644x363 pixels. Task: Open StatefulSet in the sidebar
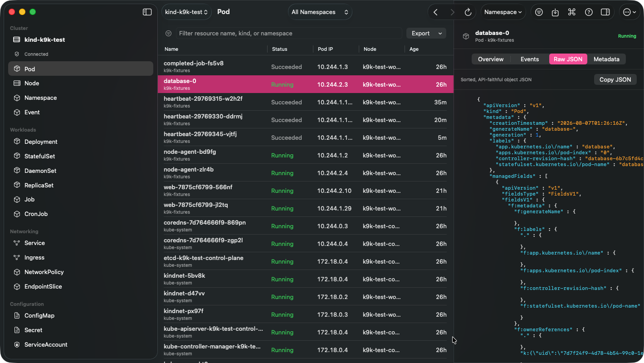tap(81, 157)
